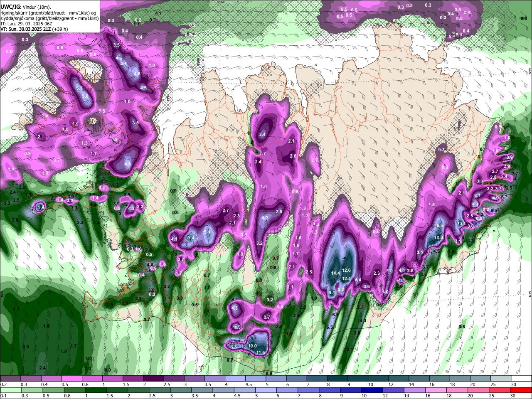Click the 5.4 precipitation value on the map
Screen dimensions: 532x399
coord(207,232)
